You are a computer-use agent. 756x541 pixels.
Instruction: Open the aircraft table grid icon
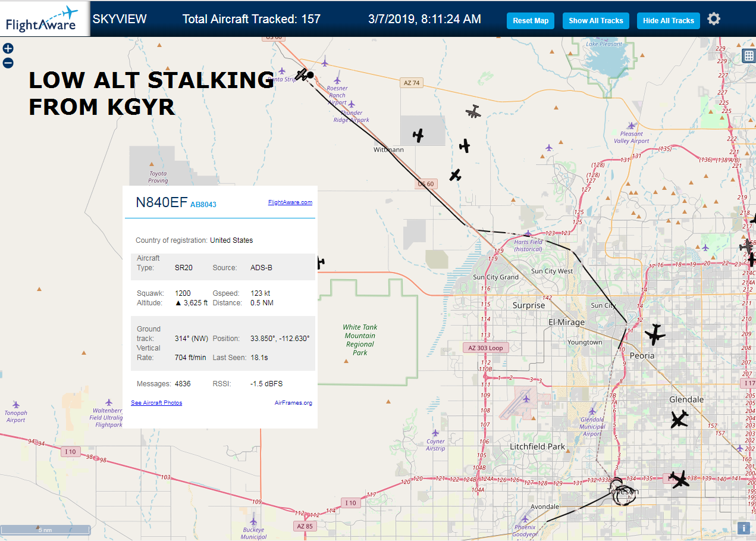(x=749, y=56)
